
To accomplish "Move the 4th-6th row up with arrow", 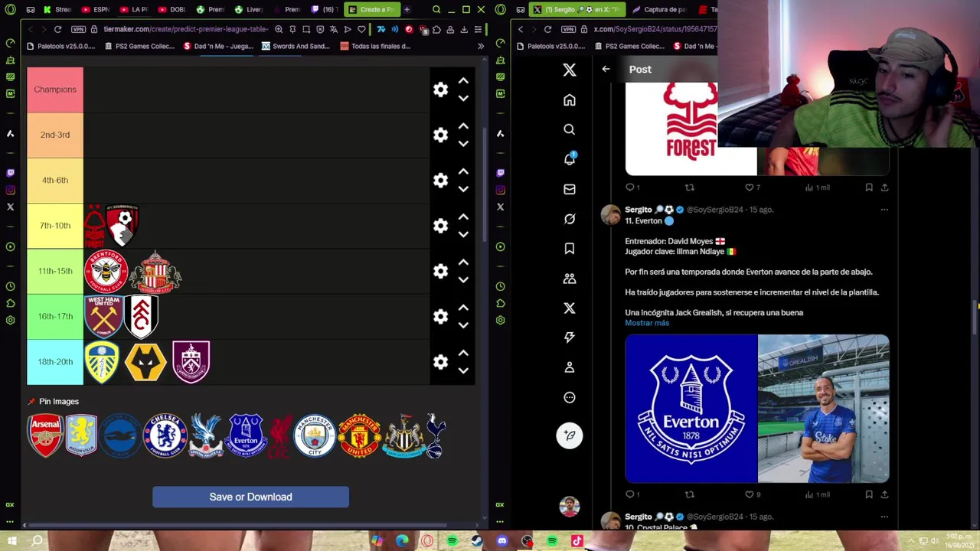I will point(463,171).
